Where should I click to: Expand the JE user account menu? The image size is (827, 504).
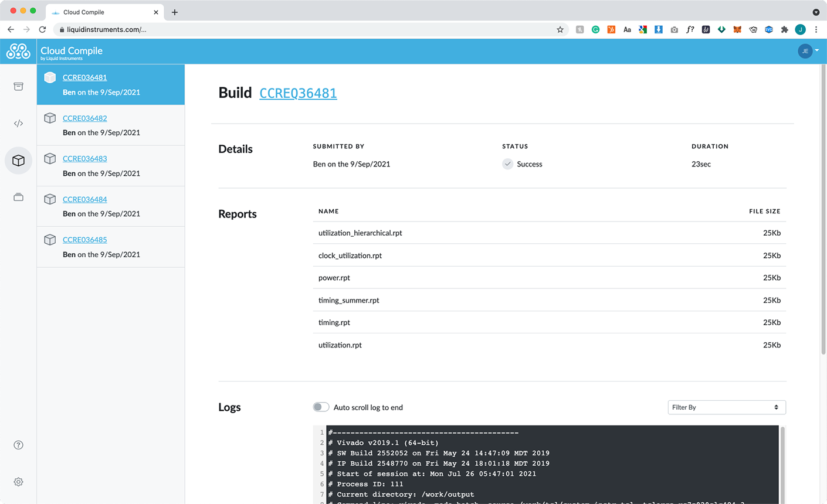(808, 52)
